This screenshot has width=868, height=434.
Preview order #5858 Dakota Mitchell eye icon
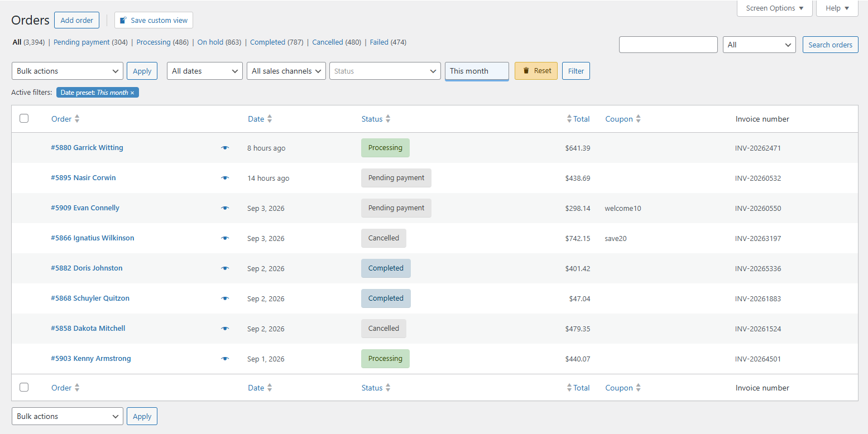[x=225, y=329]
